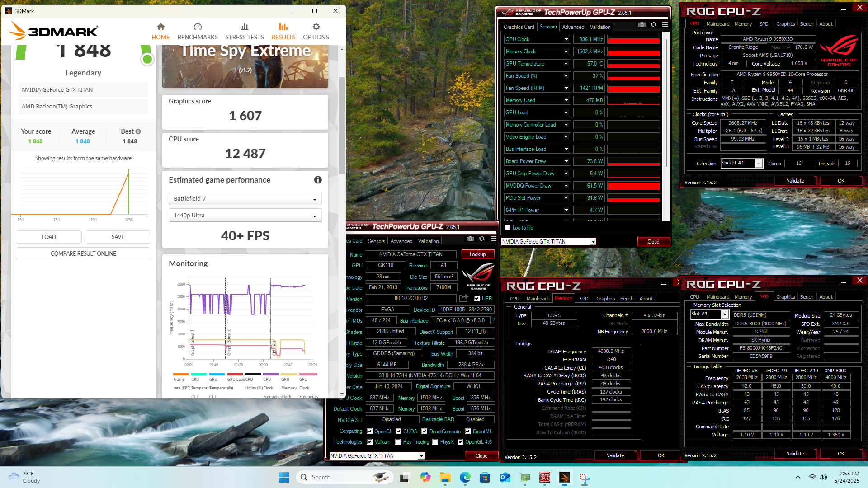Show info about Best score

coord(138,131)
